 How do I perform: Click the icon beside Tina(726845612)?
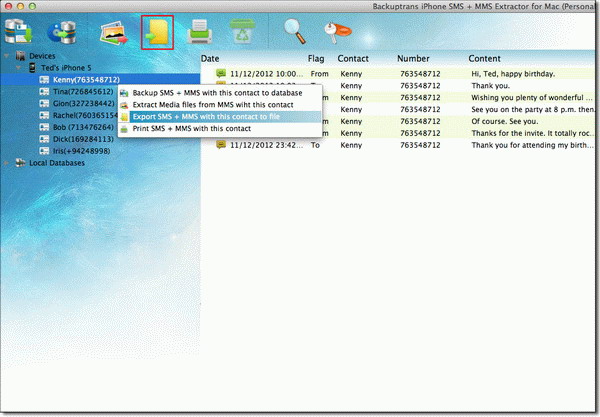(x=44, y=91)
